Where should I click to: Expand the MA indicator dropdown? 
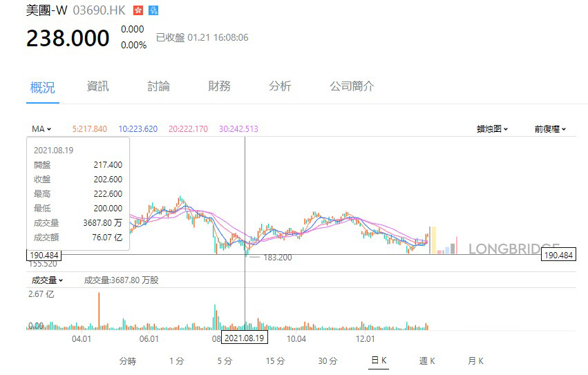click(x=41, y=129)
